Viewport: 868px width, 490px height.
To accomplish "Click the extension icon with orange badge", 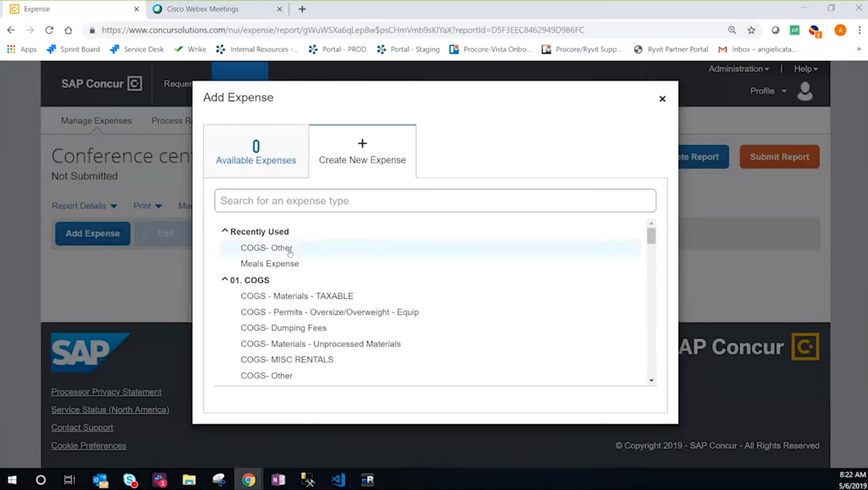I will (815, 31).
